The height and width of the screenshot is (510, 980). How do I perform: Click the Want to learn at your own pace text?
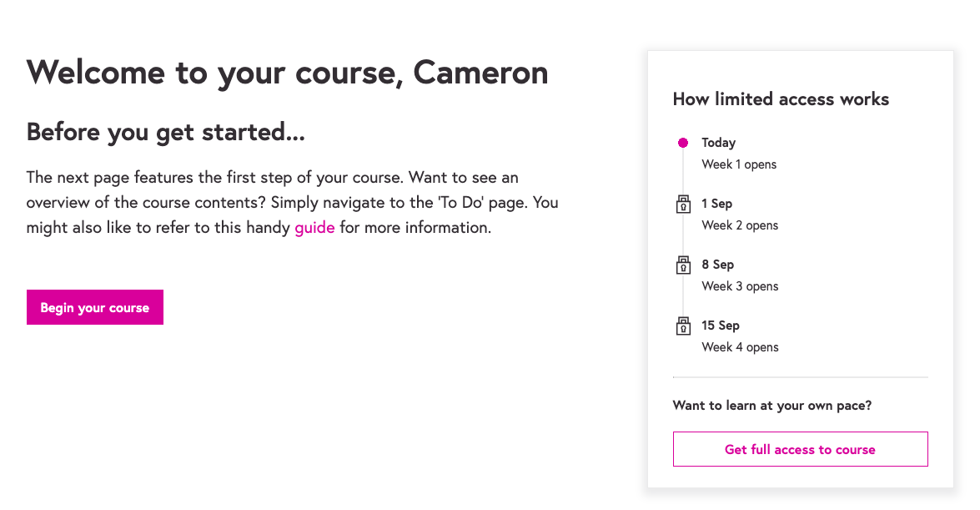pos(772,406)
